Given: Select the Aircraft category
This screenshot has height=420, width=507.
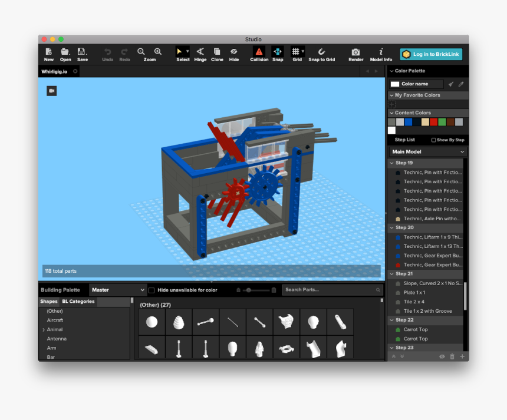Looking at the screenshot, I should point(55,320).
